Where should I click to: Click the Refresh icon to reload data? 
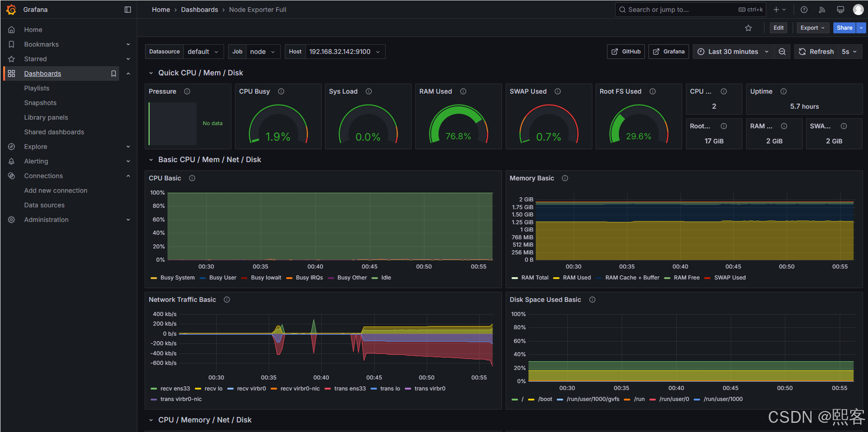[802, 52]
